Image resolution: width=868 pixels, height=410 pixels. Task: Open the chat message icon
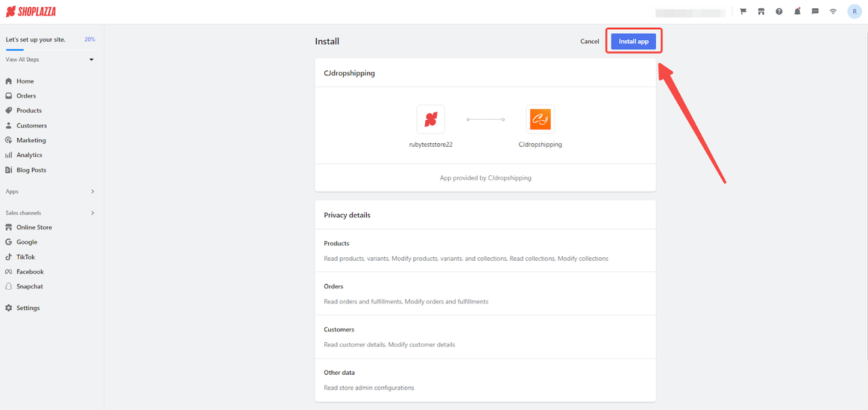[x=815, y=12]
